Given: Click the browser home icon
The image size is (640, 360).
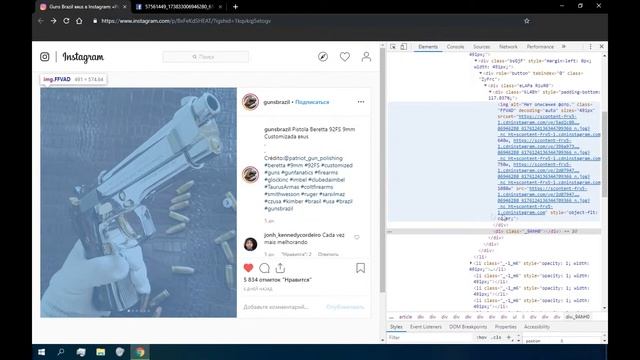Looking at the screenshot, I should (x=79, y=21).
